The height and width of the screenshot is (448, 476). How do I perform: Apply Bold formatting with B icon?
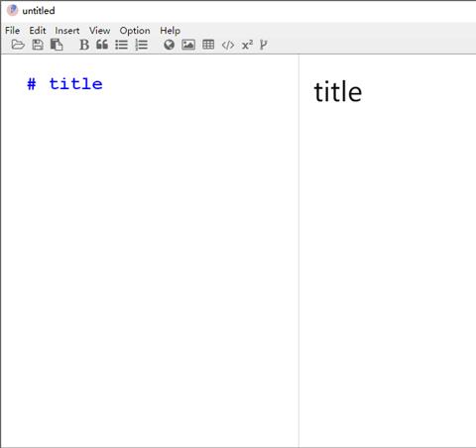(84, 45)
